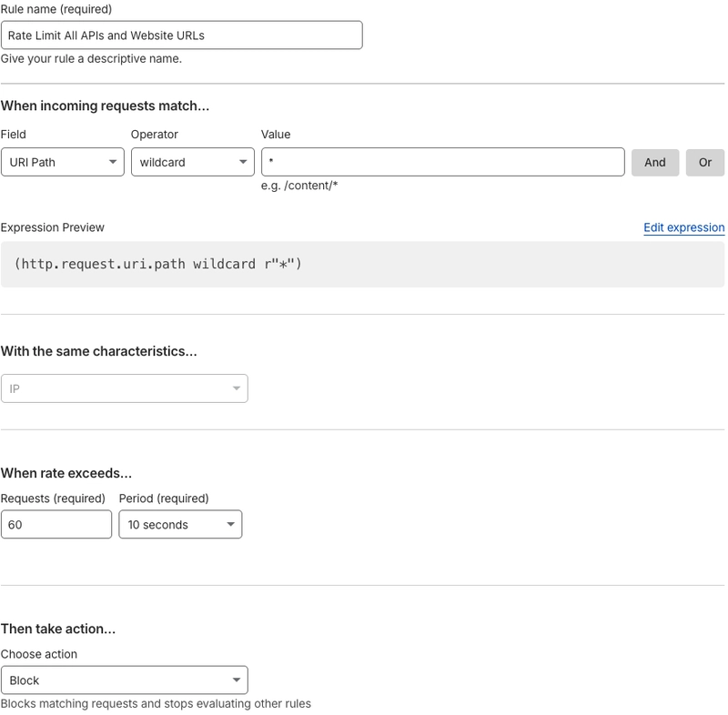This screenshot has width=728, height=715.
Task: Click the Expression Preview code box
Action: point(362,265)
